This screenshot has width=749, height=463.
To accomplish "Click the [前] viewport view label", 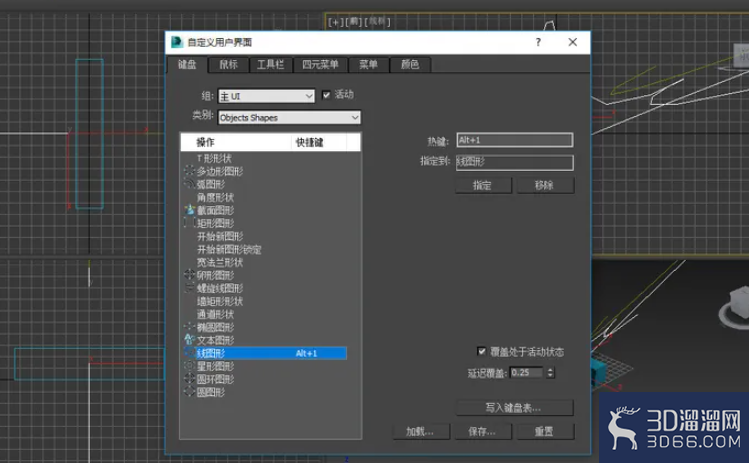I will pyautogui.click(x=353, y=22).
